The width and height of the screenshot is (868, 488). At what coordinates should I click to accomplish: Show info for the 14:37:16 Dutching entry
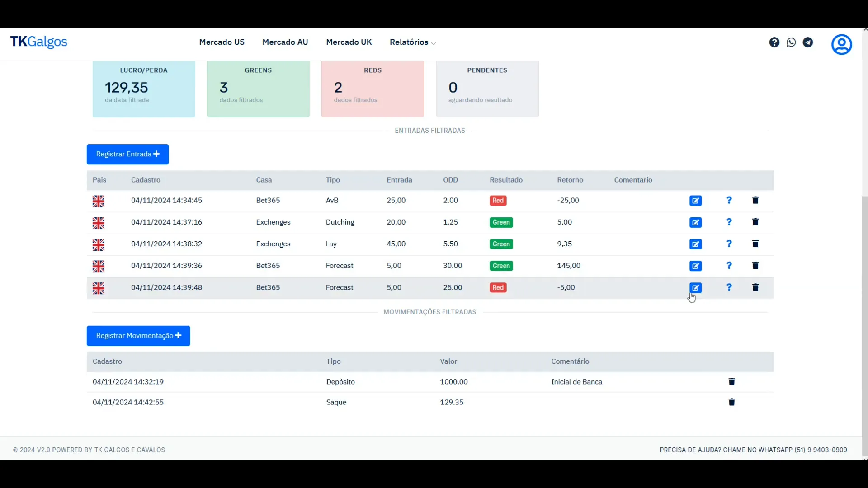(x=729, y=222)
